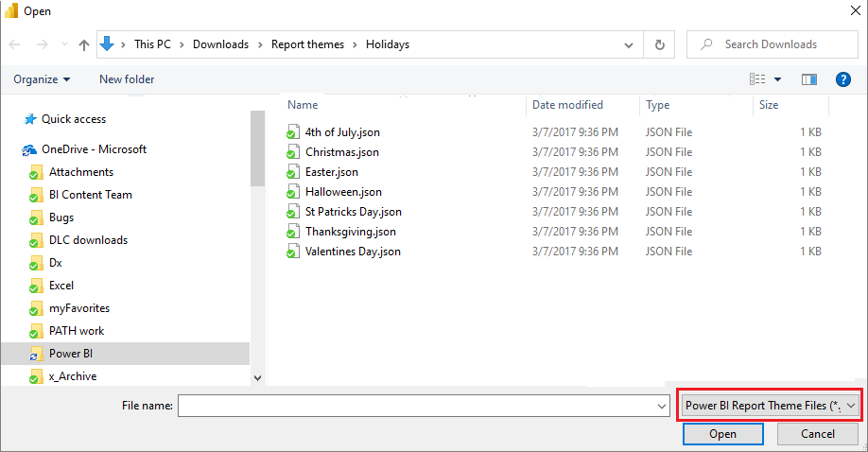Screen dimensions: 868x452
Task: Go up one folder level
Action: (84, 44)
